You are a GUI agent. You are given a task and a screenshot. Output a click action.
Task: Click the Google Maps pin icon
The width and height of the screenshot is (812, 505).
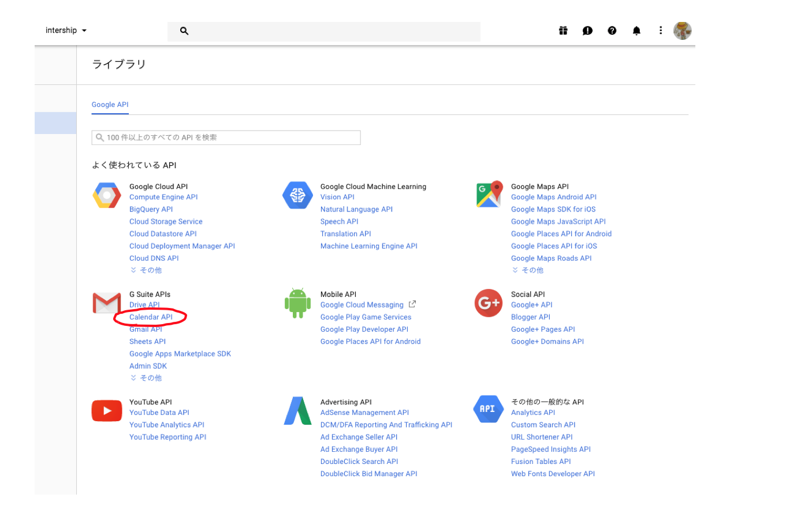tap(489, 195)
